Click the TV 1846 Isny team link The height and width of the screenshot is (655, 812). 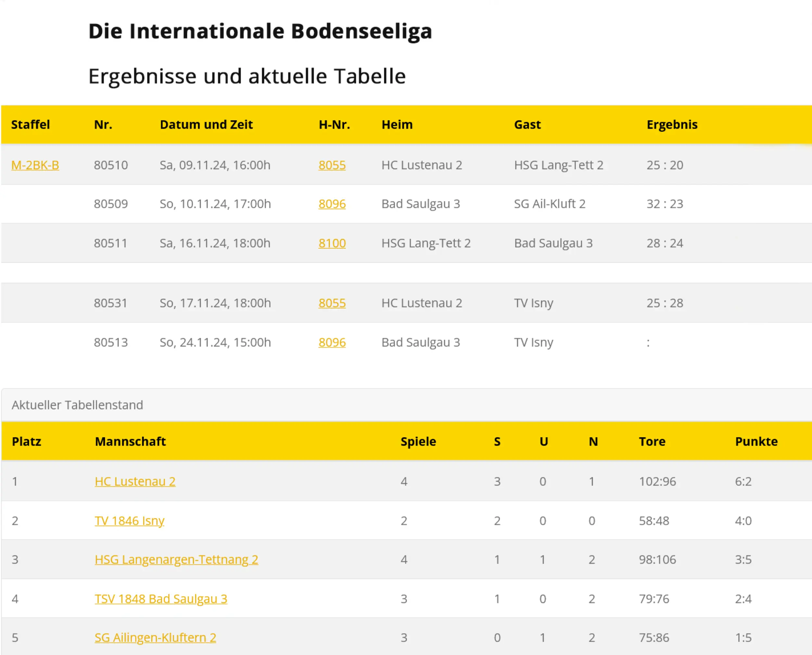coord(129,521)
